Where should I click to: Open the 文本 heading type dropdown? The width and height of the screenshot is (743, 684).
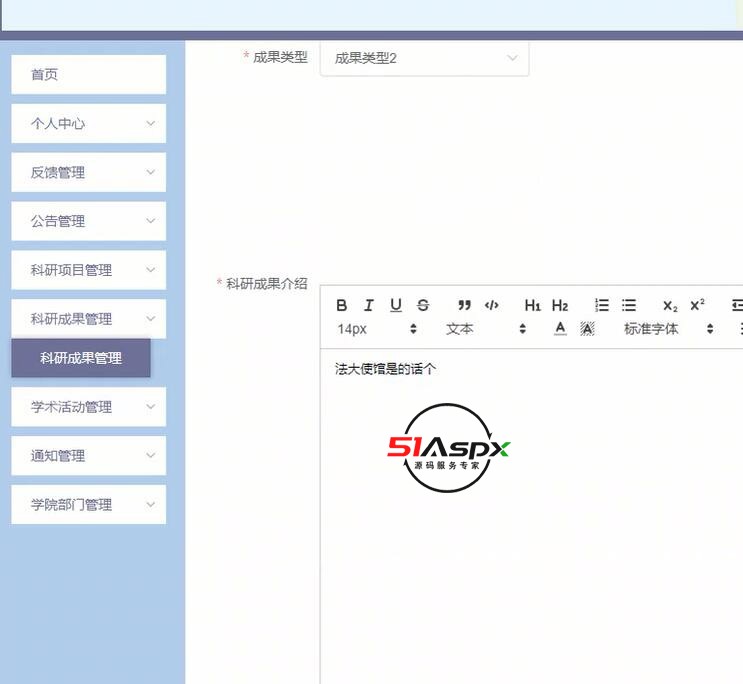(x=486, y=328)
